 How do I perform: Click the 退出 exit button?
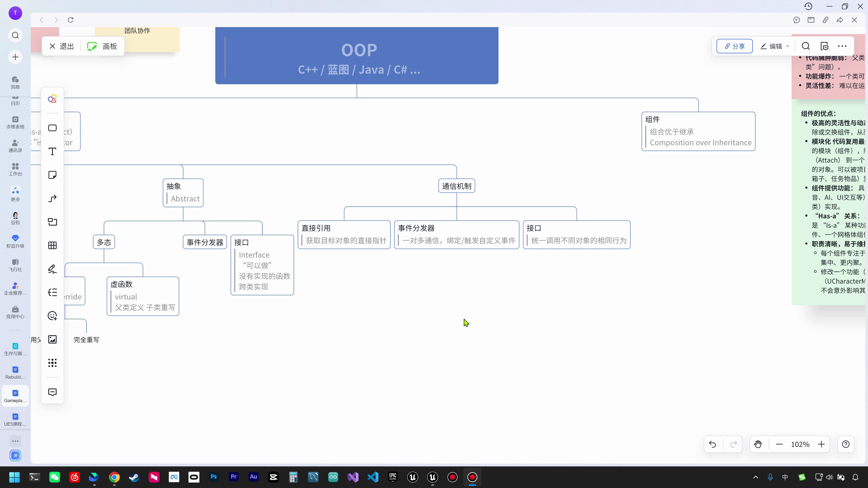pyautogui.click(x=62, y=46)
